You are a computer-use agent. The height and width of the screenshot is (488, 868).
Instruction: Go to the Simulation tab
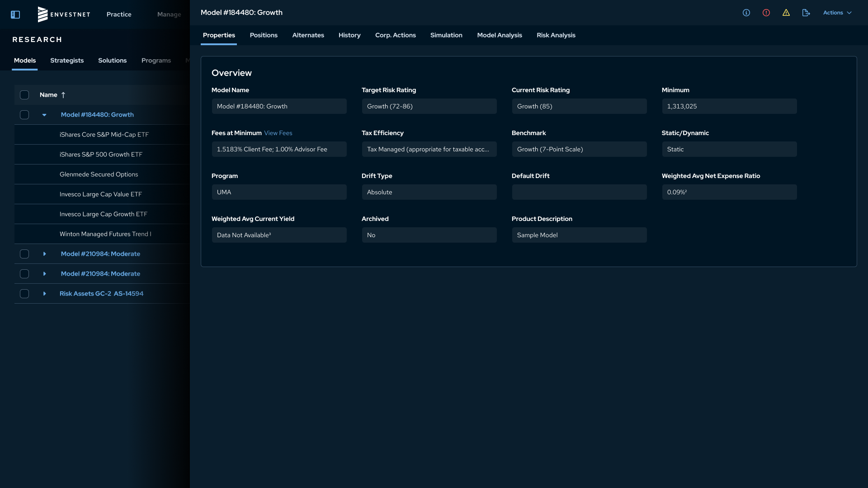click(446, 35)
